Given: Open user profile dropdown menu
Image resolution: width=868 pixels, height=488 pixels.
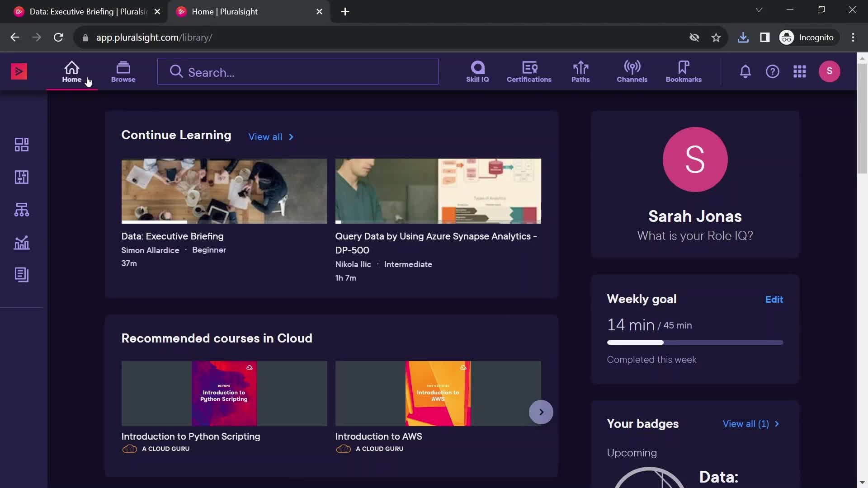Looking at the screenshot, I should pos(829,71).
